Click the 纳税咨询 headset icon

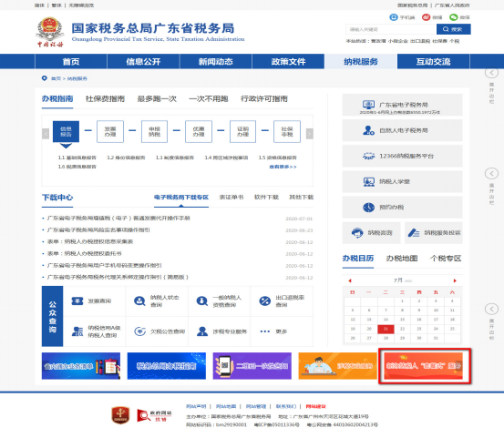coord(357,233)
